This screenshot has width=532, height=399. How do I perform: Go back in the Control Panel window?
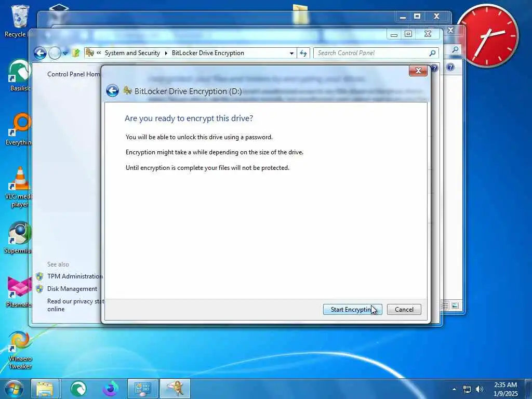(x=40, y=53)
